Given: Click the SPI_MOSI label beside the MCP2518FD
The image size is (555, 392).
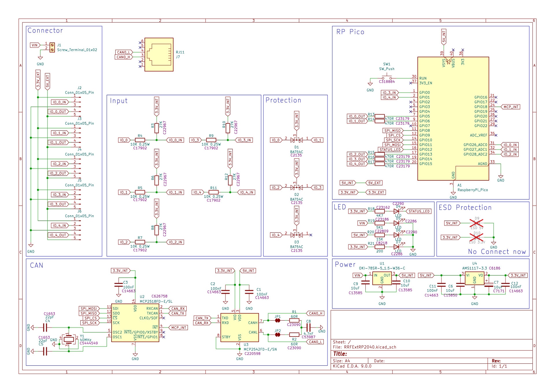Looking at the screenshot, I should click(x=89, y=309).
